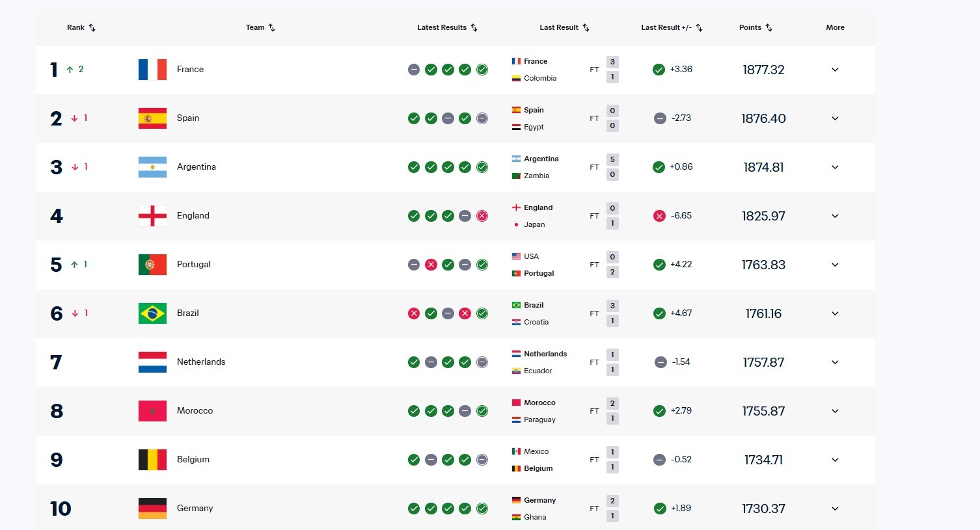The height and width of the screenshot is (530, 980).
Task: Expand France row details chevron
Action: (x=835, y=70)
